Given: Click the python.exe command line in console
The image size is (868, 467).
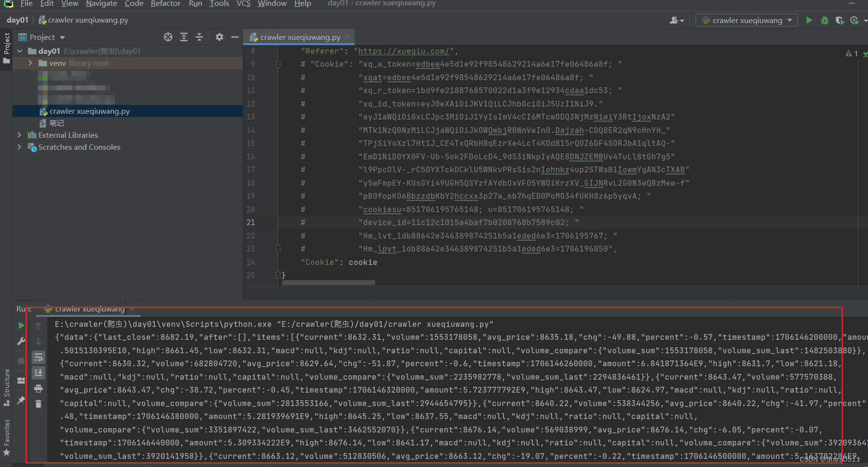Looking at the screenshot, I should point(274,324).
